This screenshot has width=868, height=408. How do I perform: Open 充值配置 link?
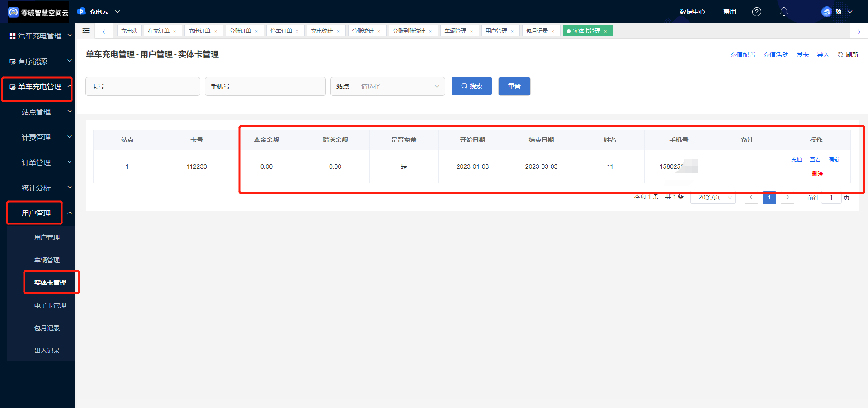742,55
